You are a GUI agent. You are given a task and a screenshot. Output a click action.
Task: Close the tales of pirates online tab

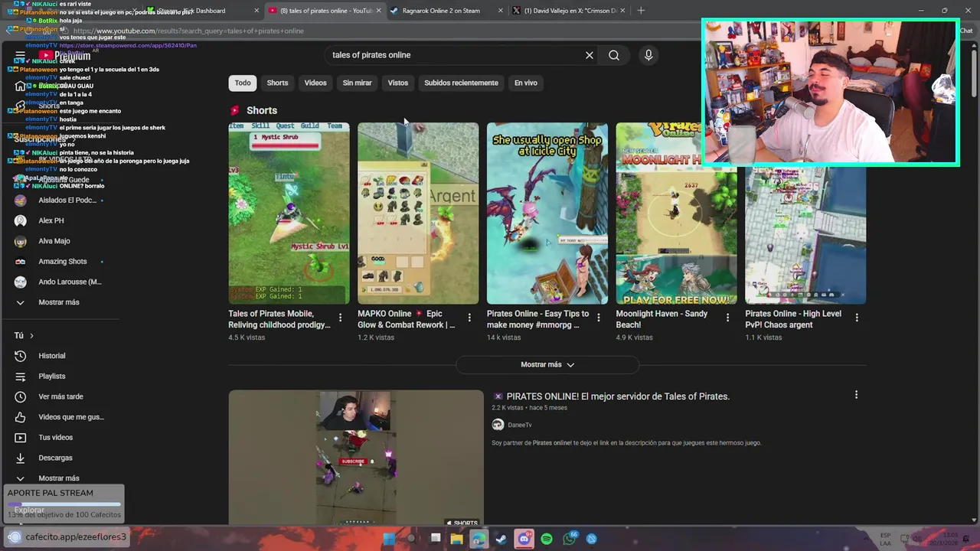click(x=378, y=11)
